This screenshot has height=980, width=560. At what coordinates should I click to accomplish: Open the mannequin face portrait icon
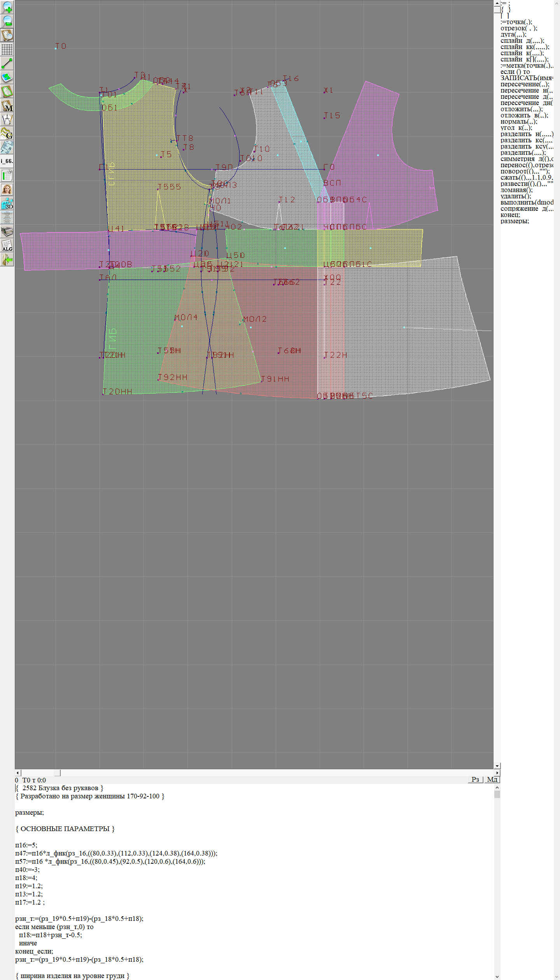[x=7, y=189]
